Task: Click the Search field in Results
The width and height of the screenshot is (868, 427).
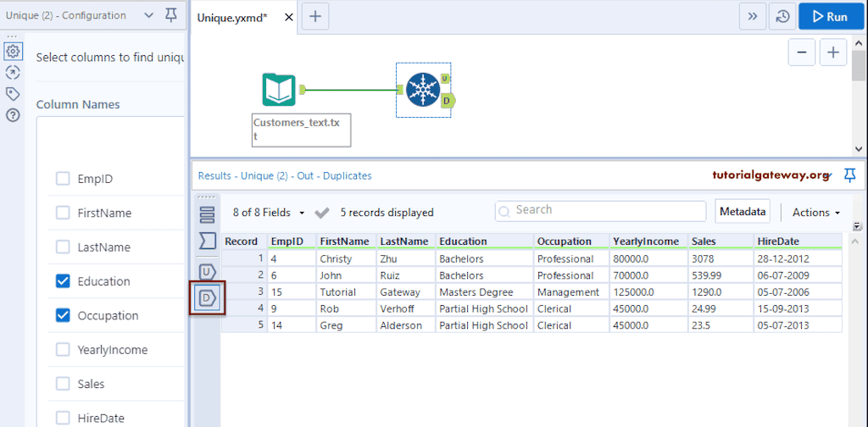Action: pos(601,211)
